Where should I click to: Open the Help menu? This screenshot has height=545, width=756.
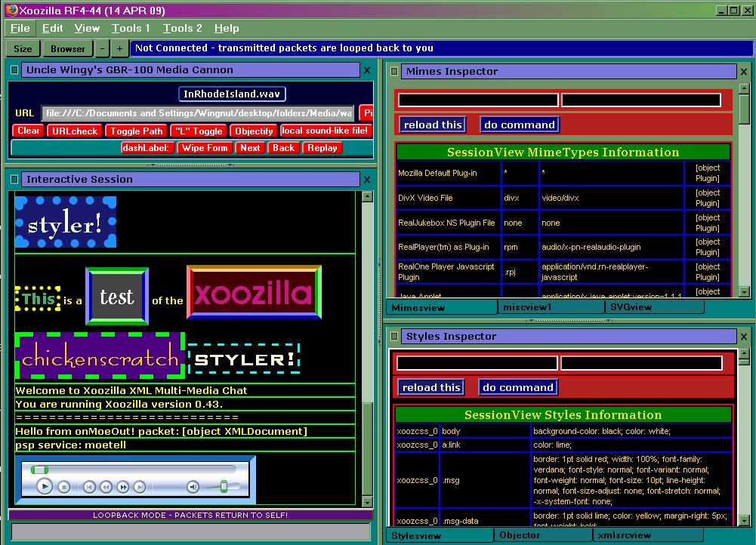227,29
